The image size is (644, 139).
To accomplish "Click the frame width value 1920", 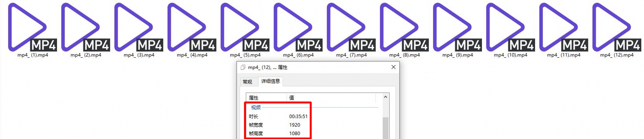I will pyautogui.click(x=294, y=125).
